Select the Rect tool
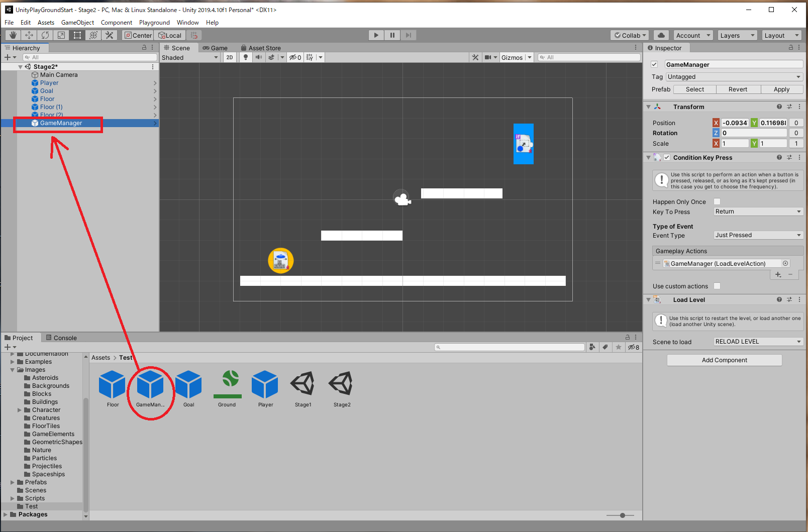 [x=77, y=35]
